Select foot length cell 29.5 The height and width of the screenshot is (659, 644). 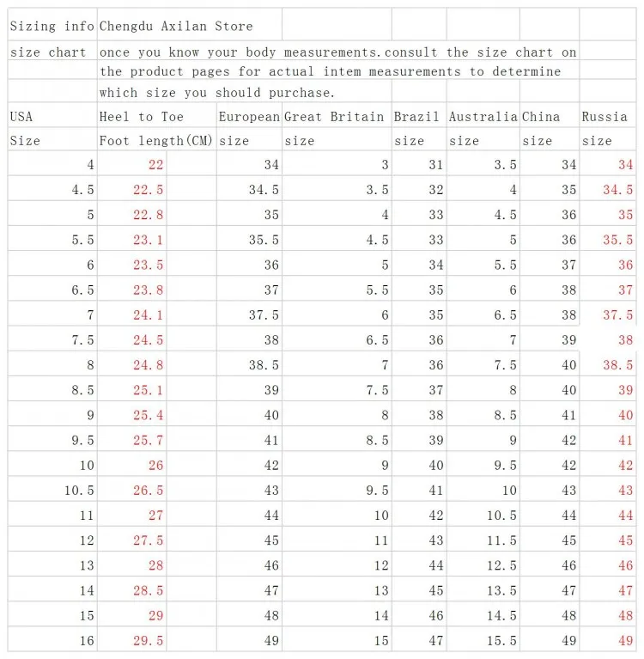pyautogui.click(x=132, y=640)
